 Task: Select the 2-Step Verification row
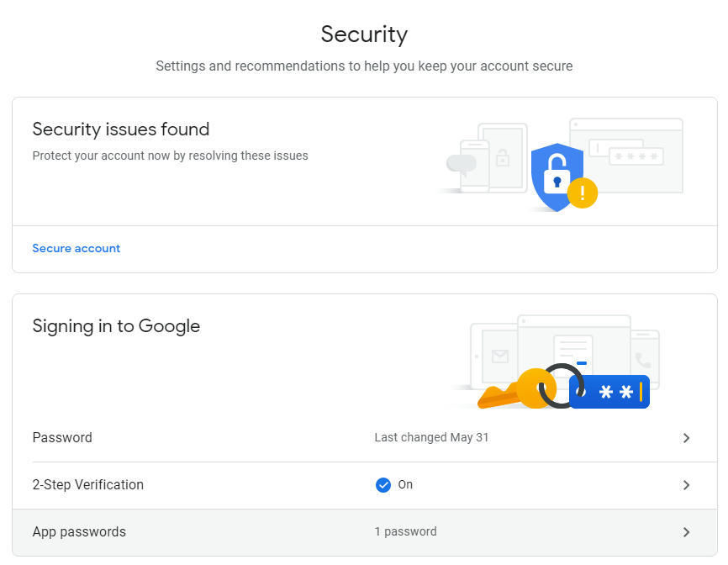pos(365,485)
